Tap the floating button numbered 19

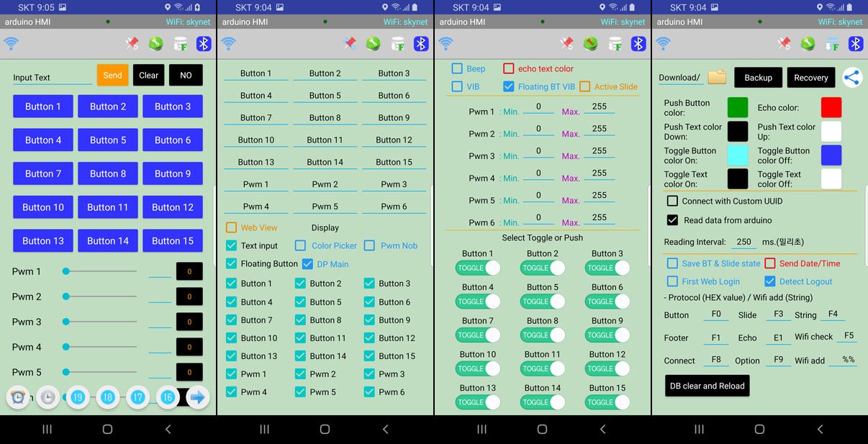coord(78,397)
